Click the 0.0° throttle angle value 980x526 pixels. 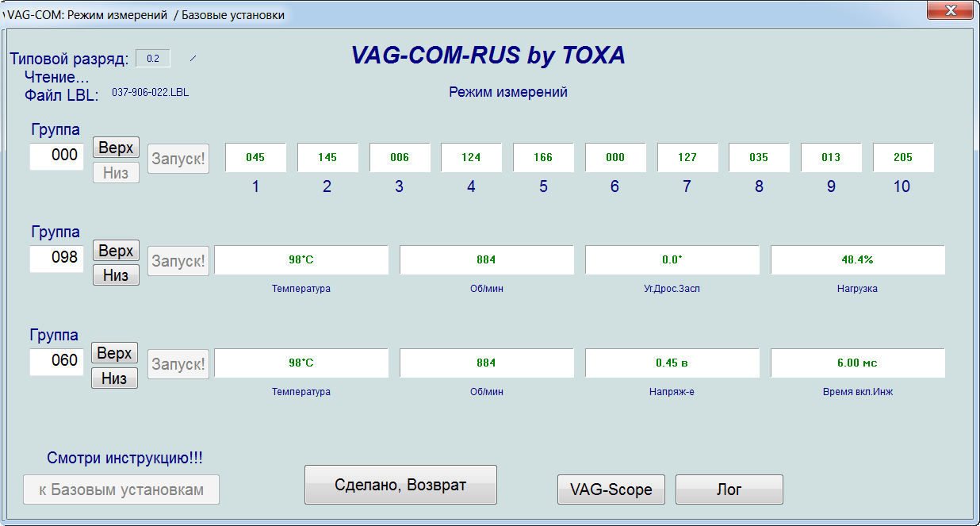(672, 259)
